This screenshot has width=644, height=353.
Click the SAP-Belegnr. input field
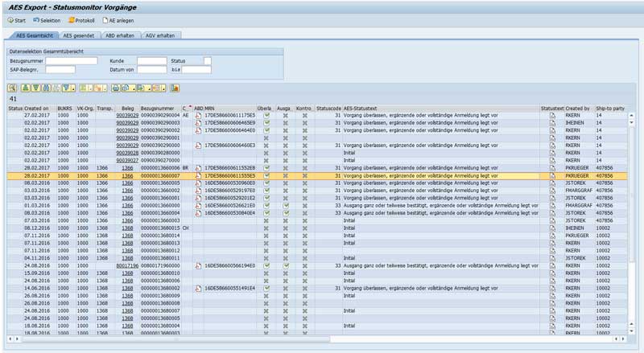60,70
